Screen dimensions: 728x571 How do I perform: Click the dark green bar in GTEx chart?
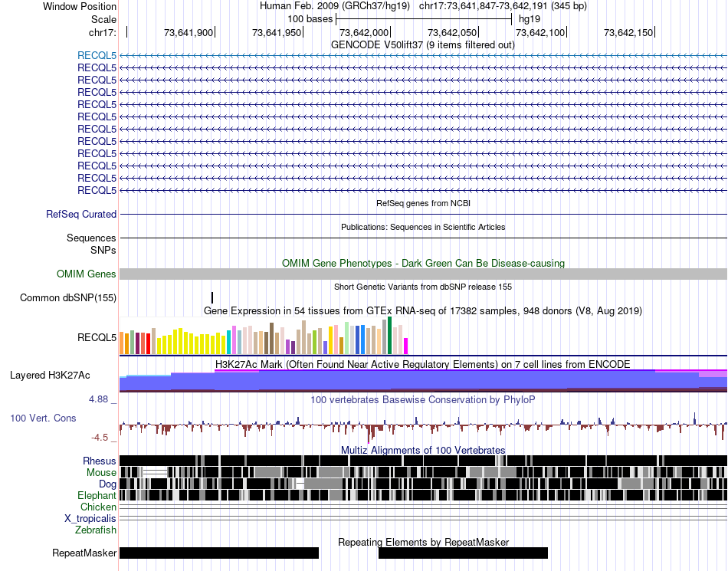coord(390,336)
